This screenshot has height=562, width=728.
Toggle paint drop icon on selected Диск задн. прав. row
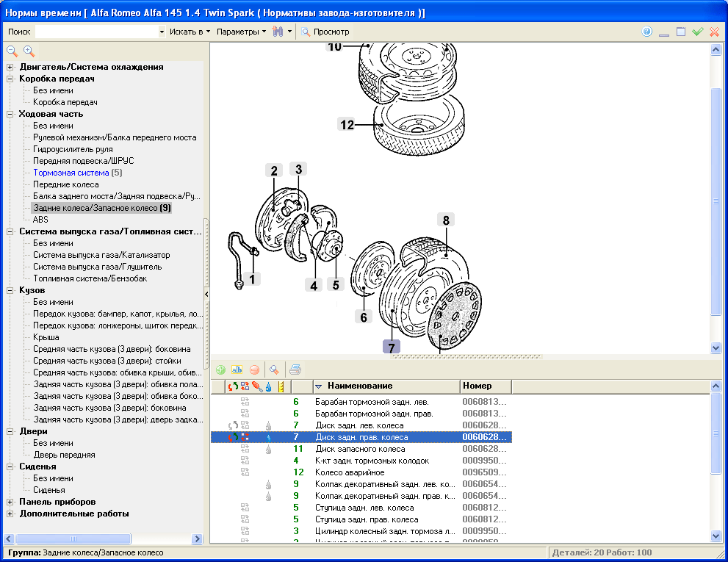point(268,437)
